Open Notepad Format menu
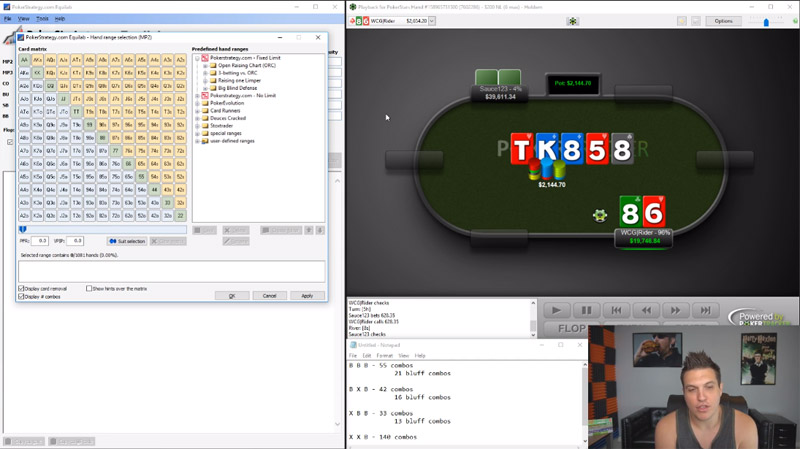Viewport: 800px width, 449px height. click(384, 356)
